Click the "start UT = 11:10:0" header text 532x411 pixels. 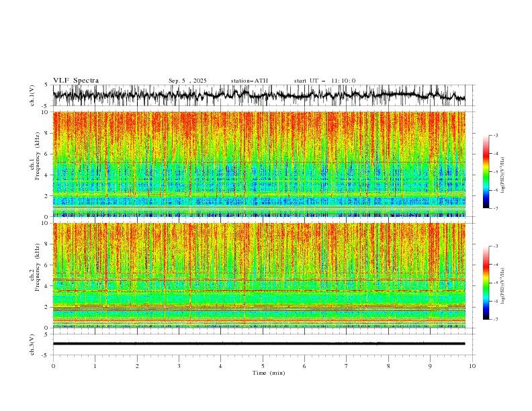click(324, 81)
